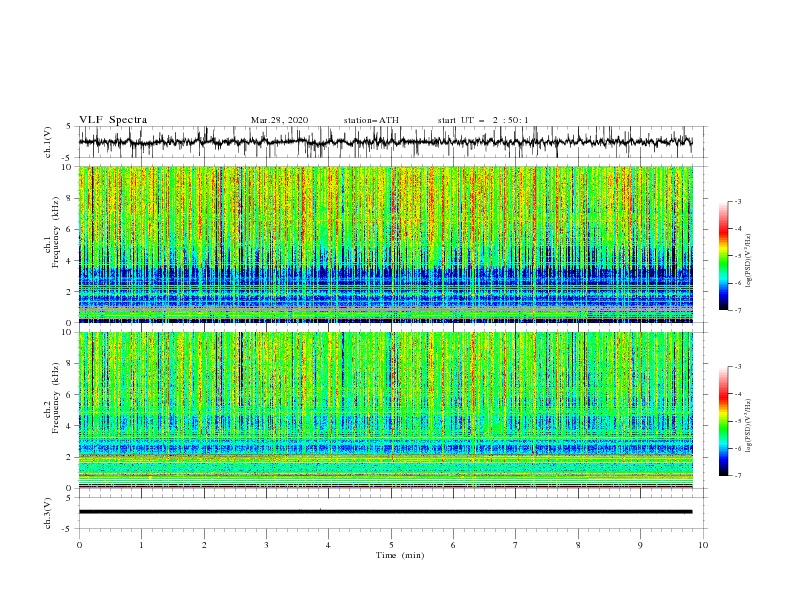Screen dimensions: 792x612
Task: Click time axis tick label "6"
Action: pos(453,545)
